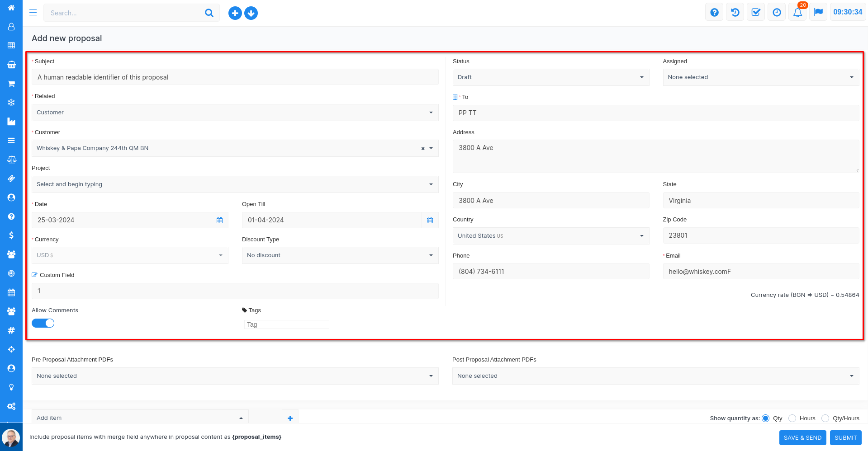Click the flag icon in top bar
Image resolution: width=868 pixels, height=451 pixels.
pyautogui.click(x=818, y=13)
